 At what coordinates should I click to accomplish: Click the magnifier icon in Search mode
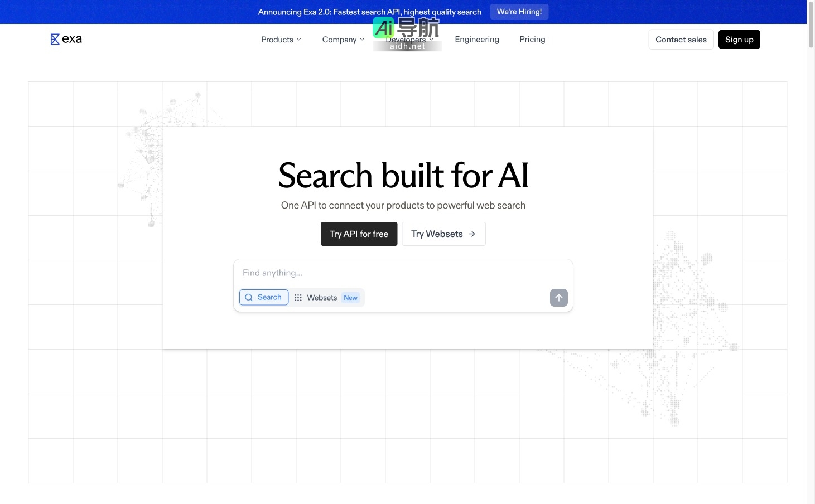[249, 298]
